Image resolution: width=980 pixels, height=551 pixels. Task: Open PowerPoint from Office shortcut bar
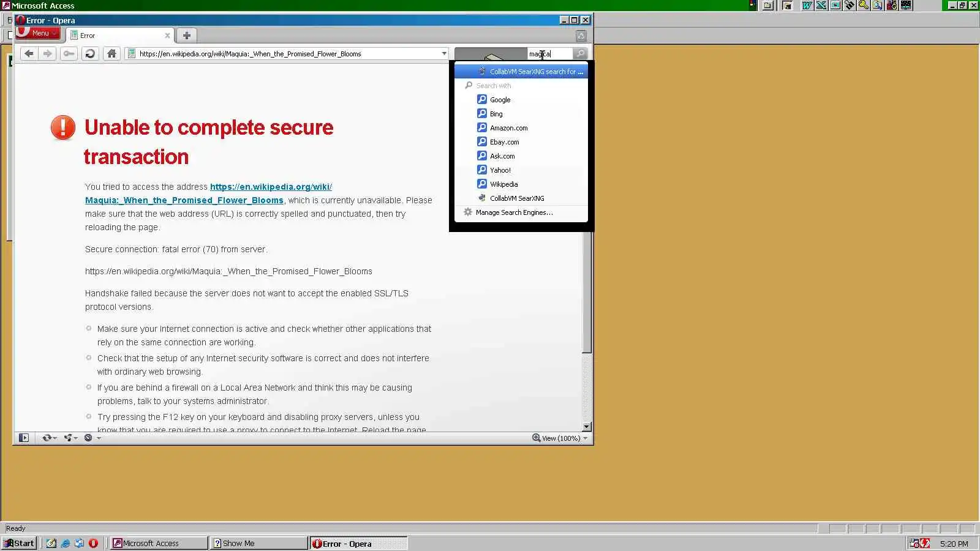coord(835,5)
